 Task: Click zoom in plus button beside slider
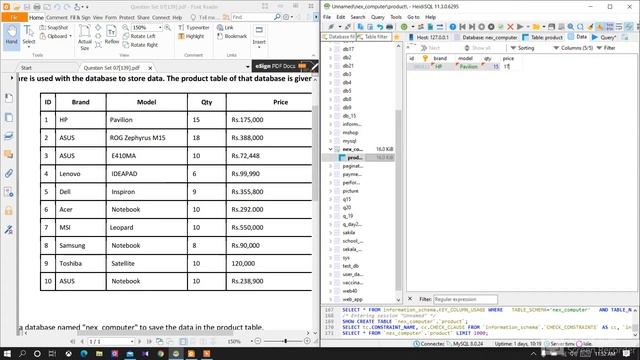(x=307, y=341)
